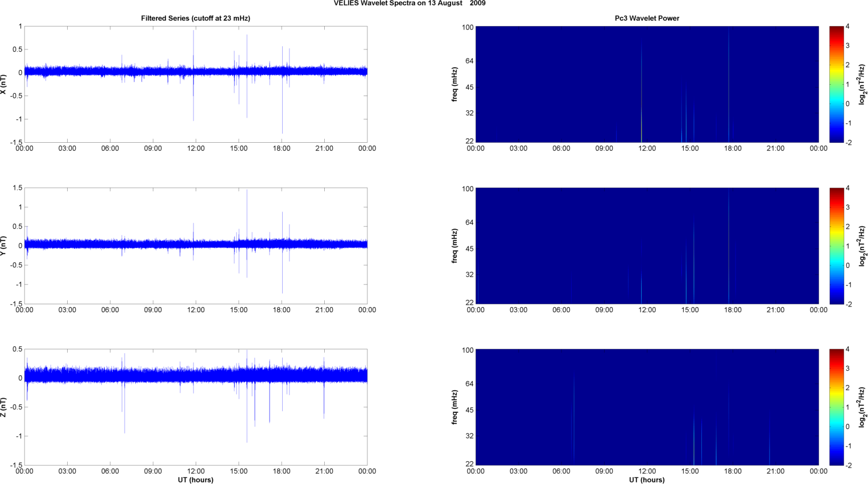Screen dimensions: 868x484
Task: Click the Z component filtered time series plot
Action: [196, 407]
